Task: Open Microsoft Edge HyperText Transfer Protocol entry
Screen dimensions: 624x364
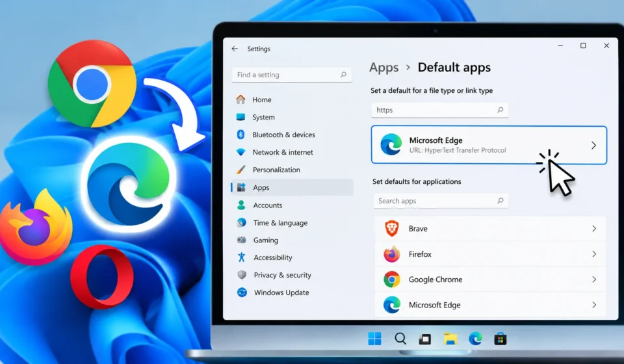Action: [x=489, y=145]
